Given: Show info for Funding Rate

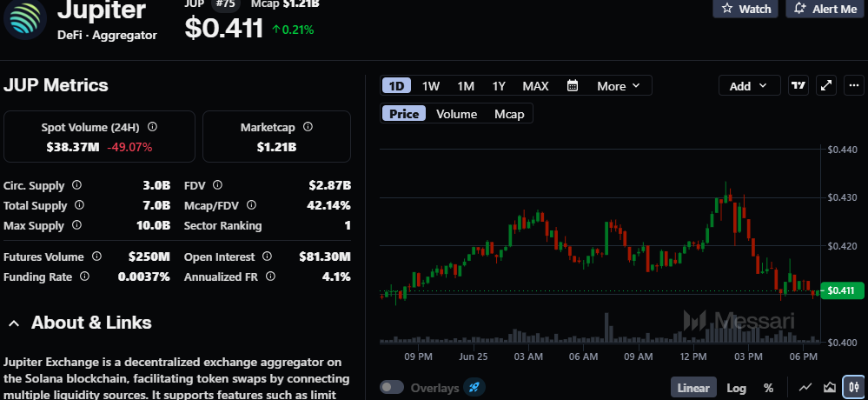Looking at the screenshot, I should (x=84, y=276).
